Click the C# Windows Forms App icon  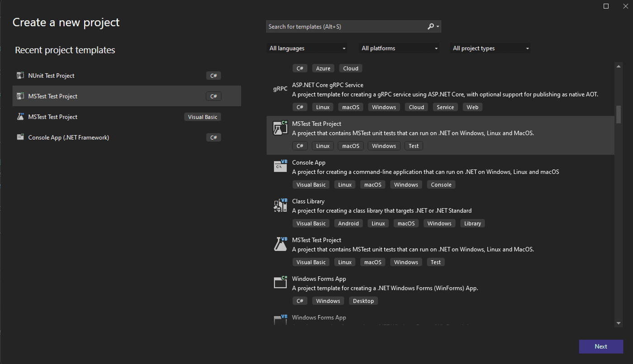(280, 282)
